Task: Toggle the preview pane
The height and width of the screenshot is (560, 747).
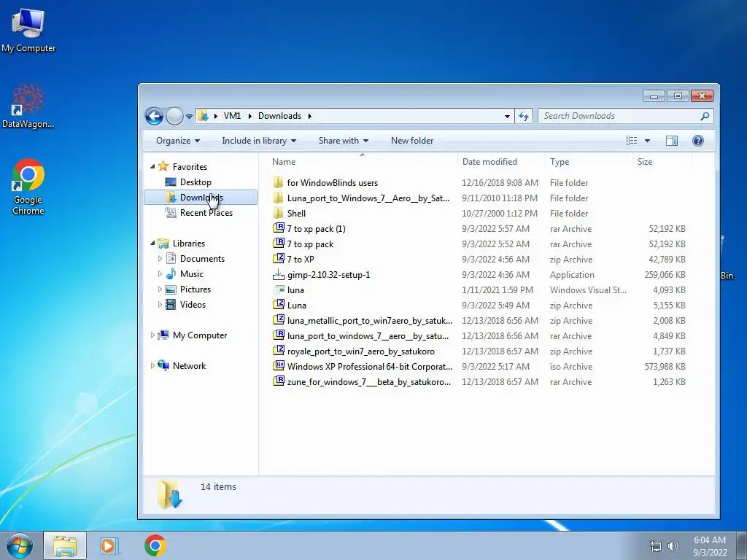Action: pyautogui.click(x=672, y=141)
